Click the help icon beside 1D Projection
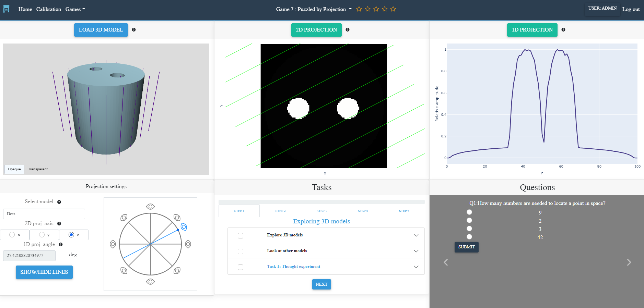The height and width of the screenshot is (308, 644). (x=563, y=30)
